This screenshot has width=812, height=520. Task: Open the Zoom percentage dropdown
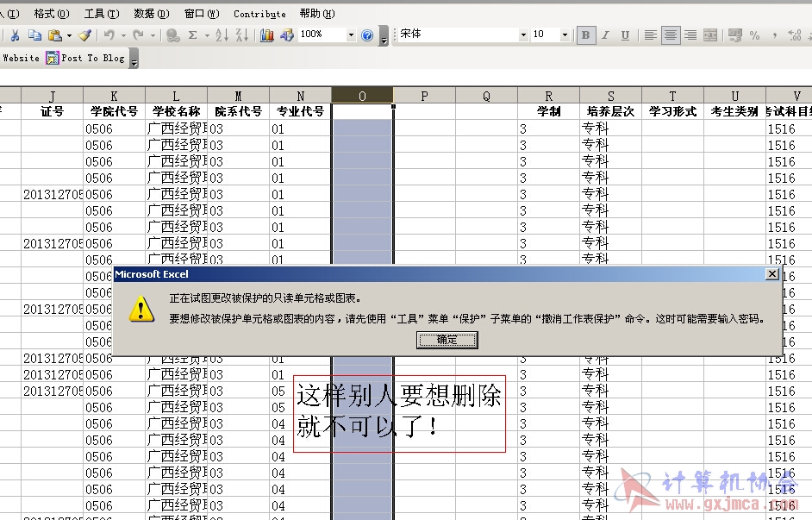click(351, 35)
